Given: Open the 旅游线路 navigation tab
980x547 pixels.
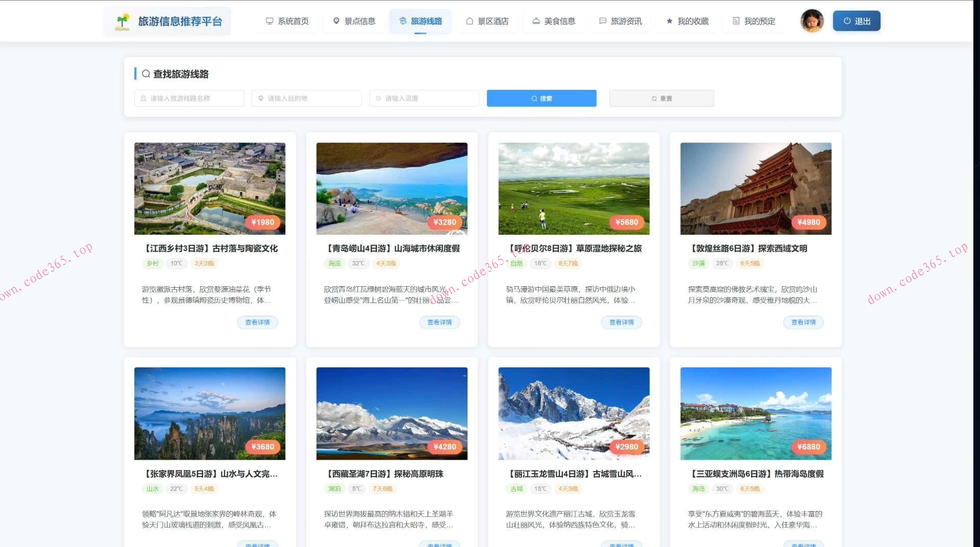Looking at the screenshot, I should [421, 21].
